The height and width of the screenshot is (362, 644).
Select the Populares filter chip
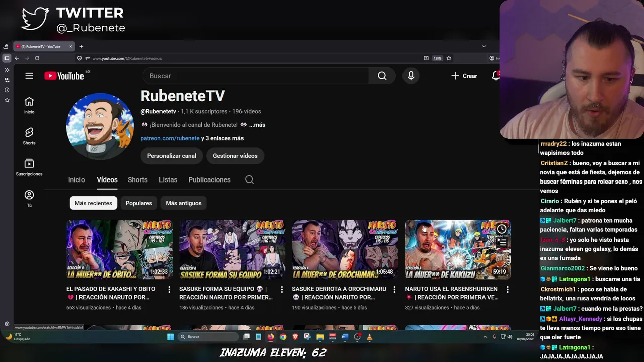[139, 203]
